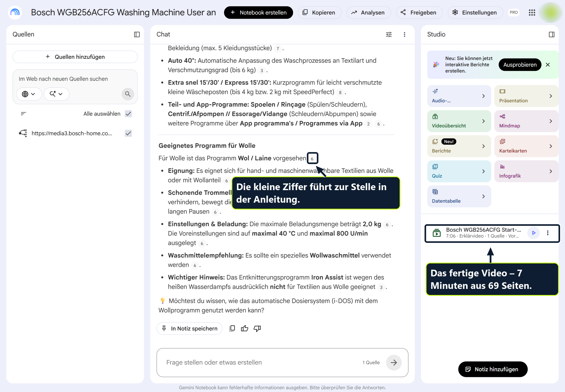Open the Audio overview tile
This screenshot has height=392, width=565.
pos(459,96)
